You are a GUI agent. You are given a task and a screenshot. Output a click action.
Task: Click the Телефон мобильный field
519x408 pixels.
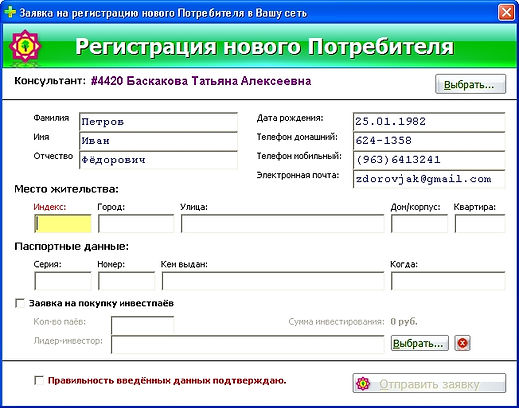(429, 160)
